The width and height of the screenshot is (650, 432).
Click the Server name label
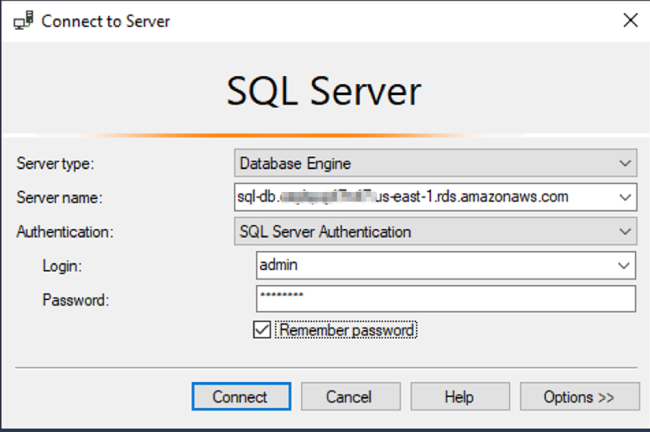tap(59, 198)
